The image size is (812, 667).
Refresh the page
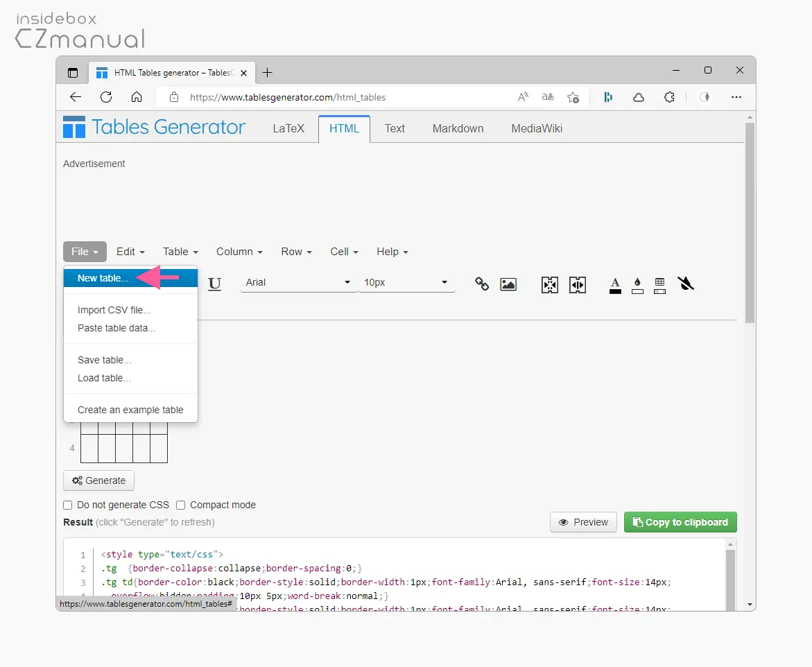(106, 97)
